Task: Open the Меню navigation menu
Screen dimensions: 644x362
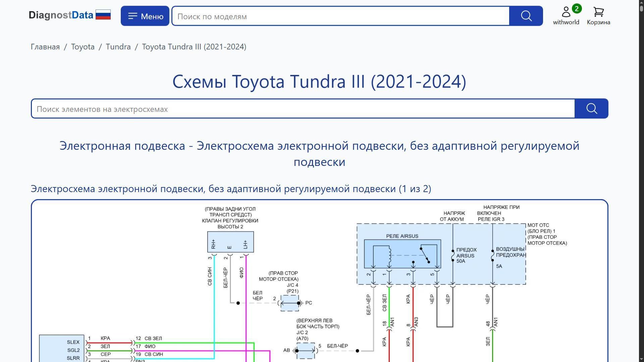Action: 145,16
